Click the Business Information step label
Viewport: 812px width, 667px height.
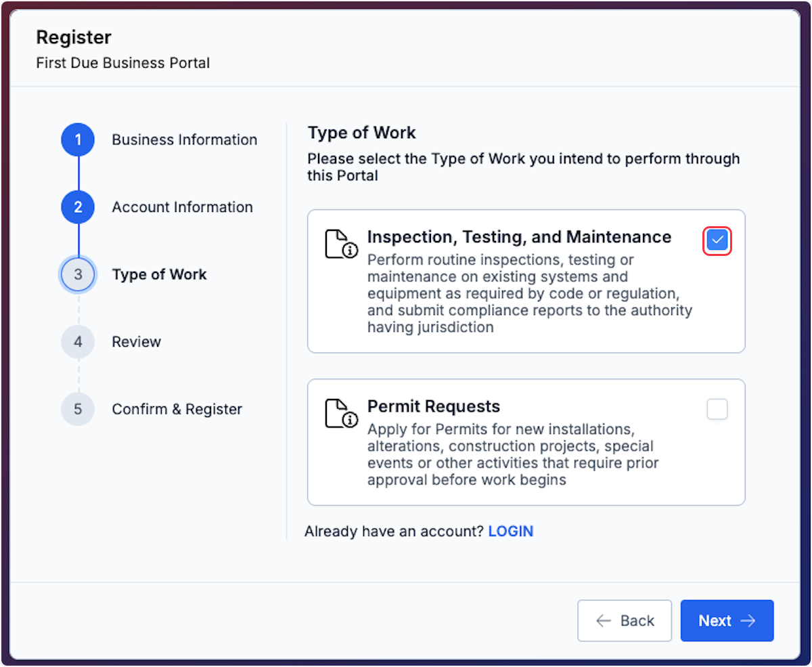click(x=185, y=140)
